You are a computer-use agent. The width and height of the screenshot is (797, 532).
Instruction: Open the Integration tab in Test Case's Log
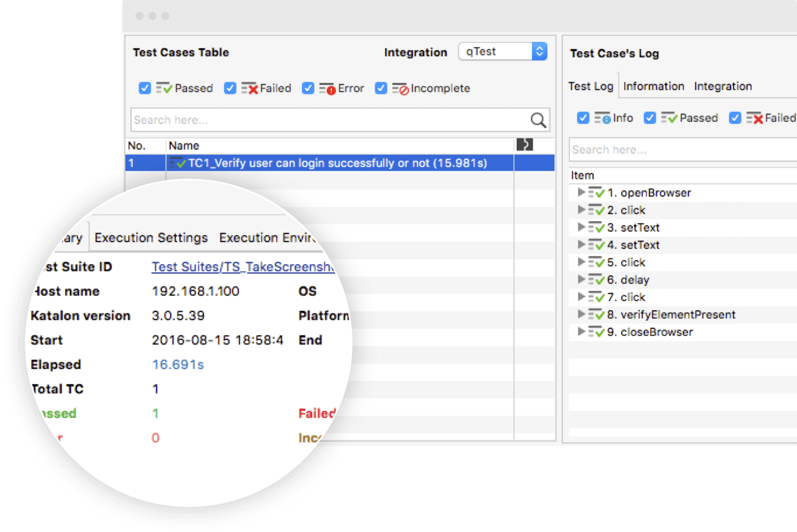coord(723,86)
